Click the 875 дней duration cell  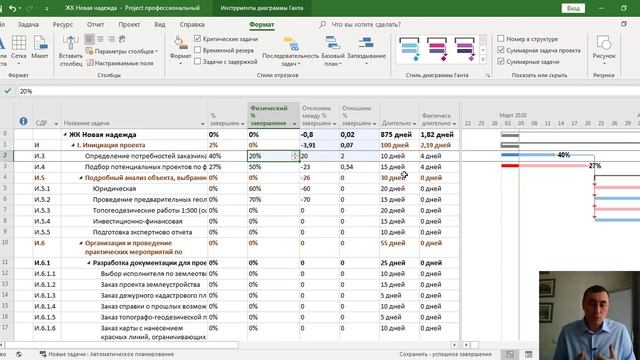click(x=399, y=134)
